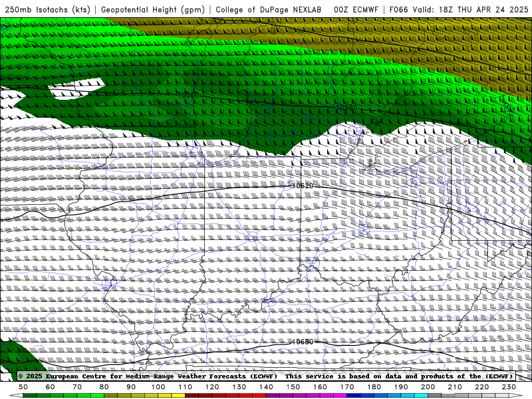Image resolution: width=532 pixels, height=399 pixels.
Task: Click the "F066 Valid: 18Z THU APR 24 2025" text
Action: (x=459, y=9)
